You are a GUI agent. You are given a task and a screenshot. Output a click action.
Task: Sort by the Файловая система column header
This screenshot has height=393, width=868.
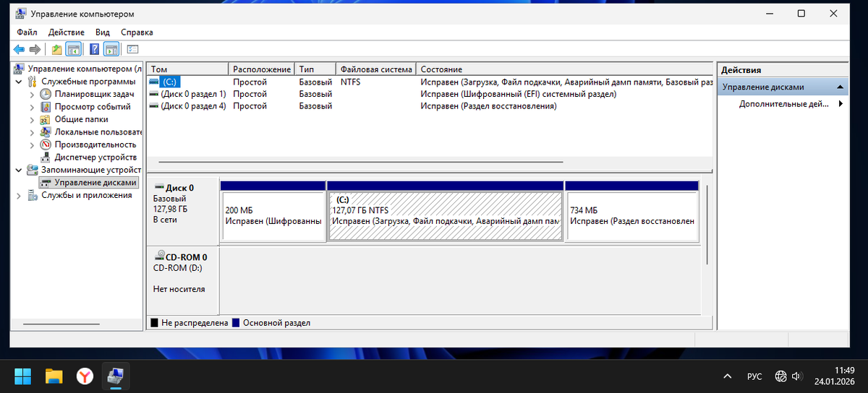(x=376, y=69)
